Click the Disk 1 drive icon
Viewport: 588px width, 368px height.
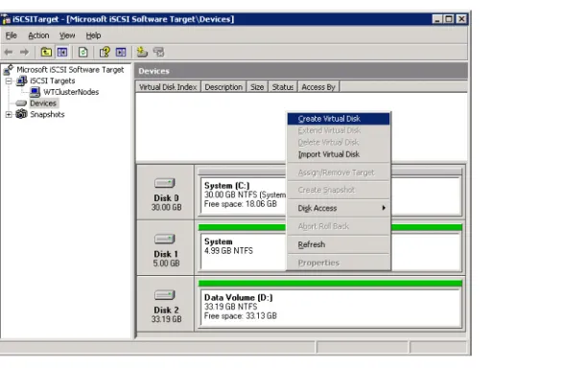pyautogui.click(x=165, y=239)
